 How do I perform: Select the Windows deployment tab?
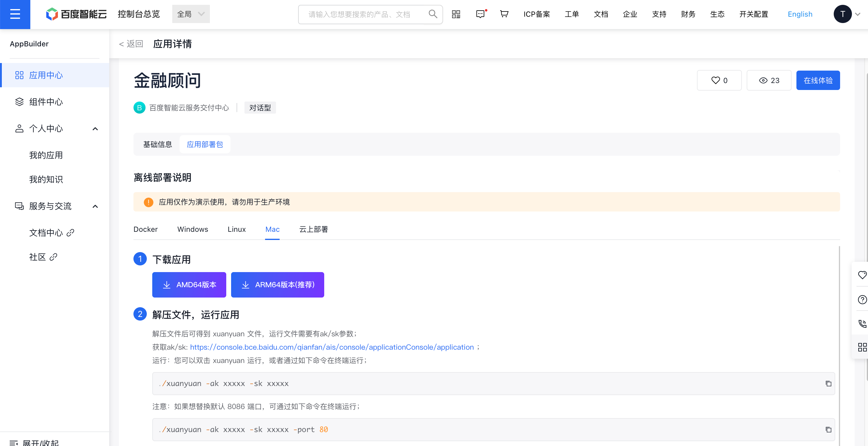(192, 229)
